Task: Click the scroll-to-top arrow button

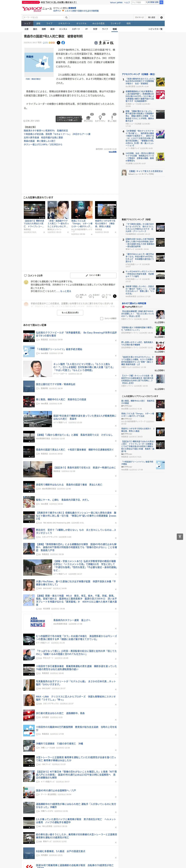Action: tap(180, 536)
